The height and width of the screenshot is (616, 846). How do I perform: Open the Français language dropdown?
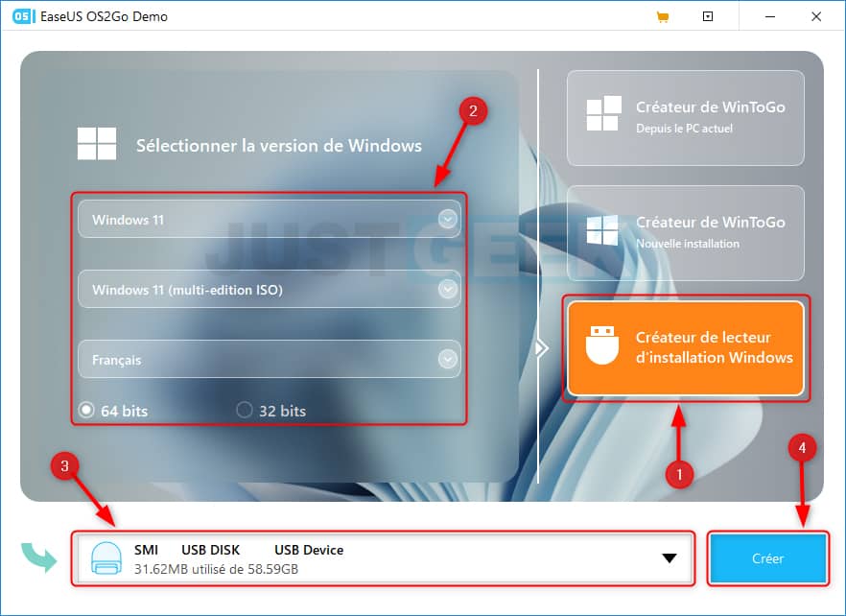point(270,359)
